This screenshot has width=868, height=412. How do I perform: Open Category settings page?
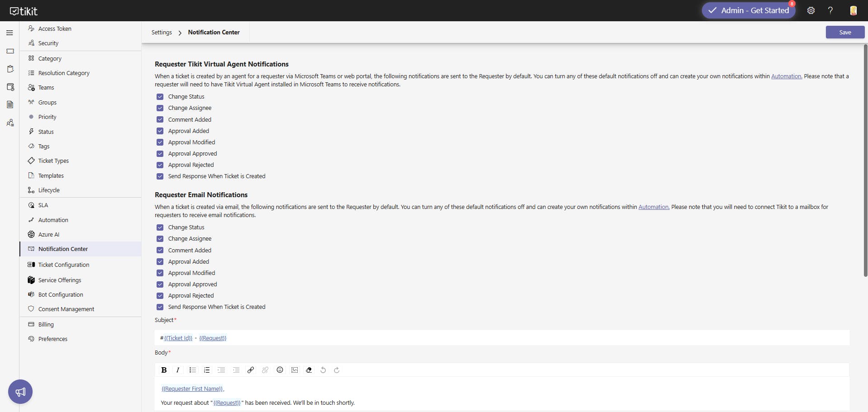[x=50, y=59]
